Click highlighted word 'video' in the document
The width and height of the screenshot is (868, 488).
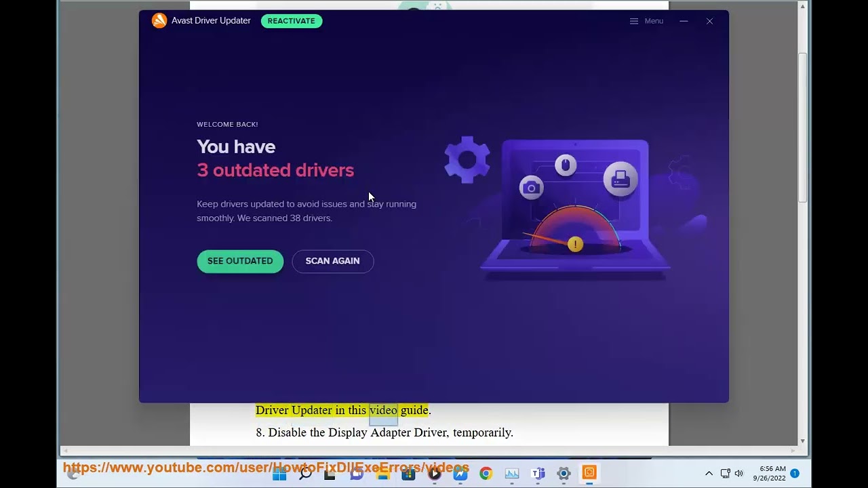(383, 410)
